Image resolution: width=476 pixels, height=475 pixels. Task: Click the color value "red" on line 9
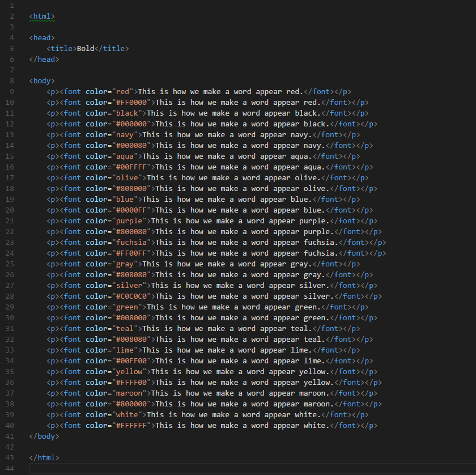click(x=122, y=92)
